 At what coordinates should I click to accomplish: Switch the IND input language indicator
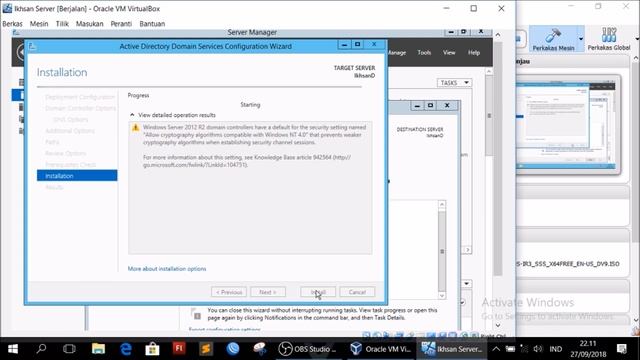556,349
